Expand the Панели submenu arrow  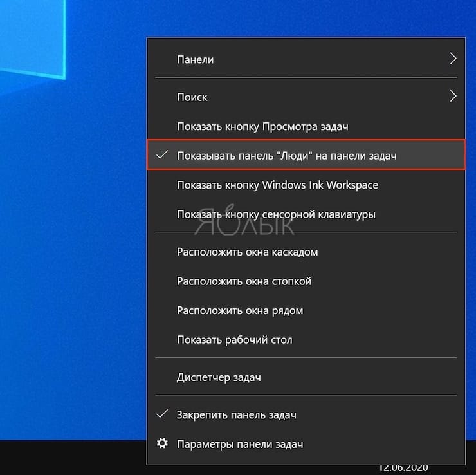pos(453,59)
